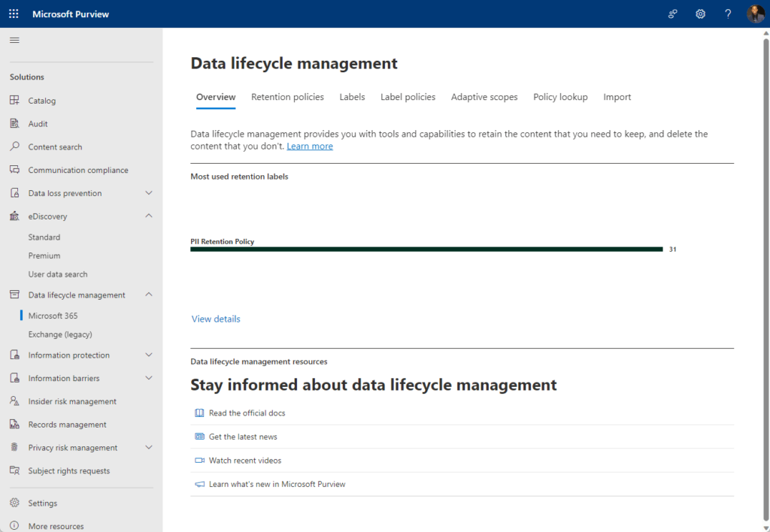
Task: Click the Communication compliance icon
Action: 15,169
